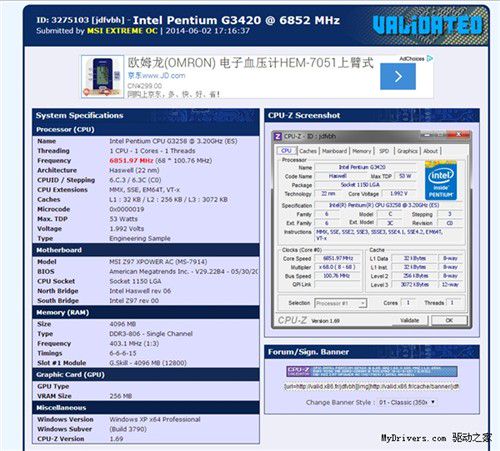Expand the Processor #1 selection dropdown
Image resolution: width=500 pixels, height=451 pixels.
coord(340,303)
